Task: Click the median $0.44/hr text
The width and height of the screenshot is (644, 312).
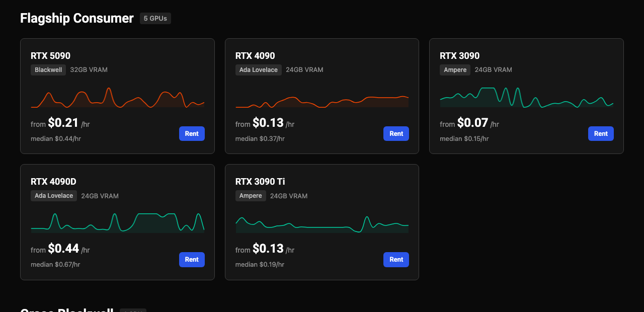Action: (x=56, y=139)
